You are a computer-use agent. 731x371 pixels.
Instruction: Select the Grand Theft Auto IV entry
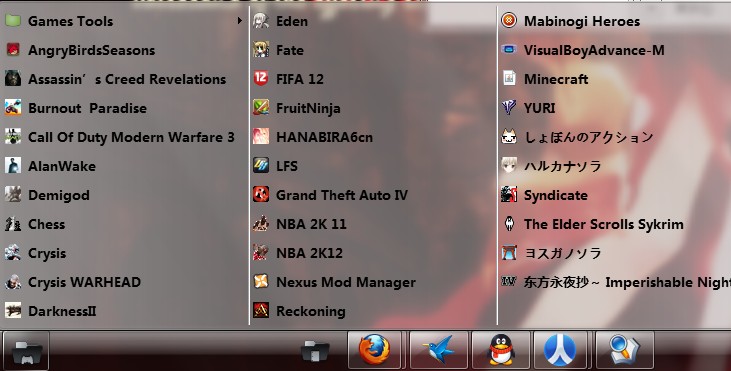pyautogui.click(x=372, y=195)
